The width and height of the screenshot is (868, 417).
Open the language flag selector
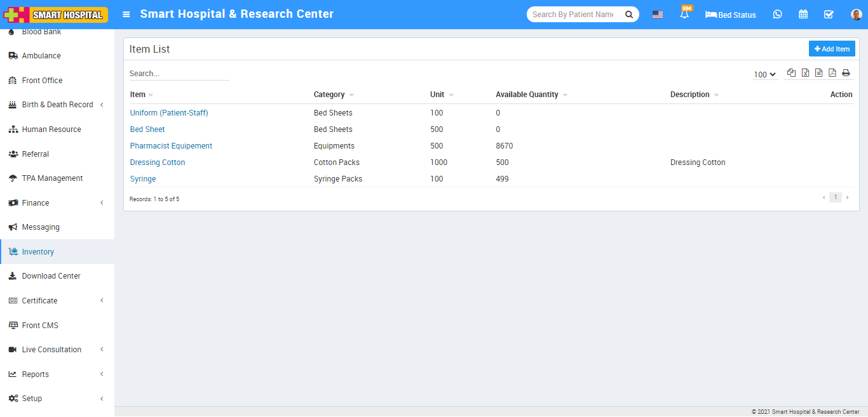658,15
